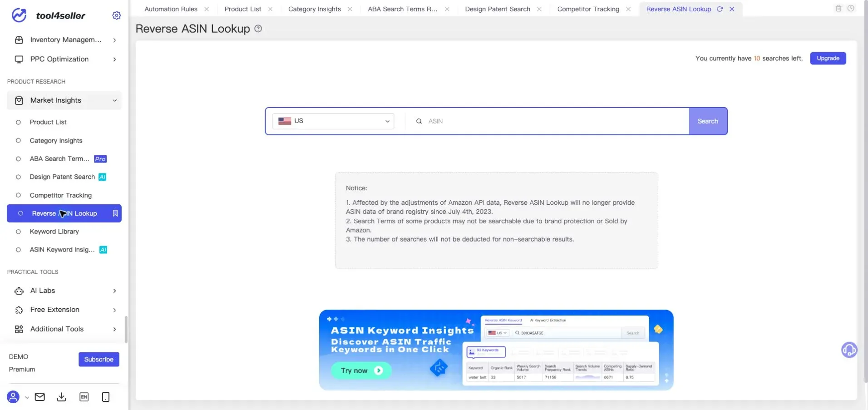This screenshot has width=868, height=410.
Task: Click the bookmark icon on Reverse ASIN Lookup
Action: point(115,213)
